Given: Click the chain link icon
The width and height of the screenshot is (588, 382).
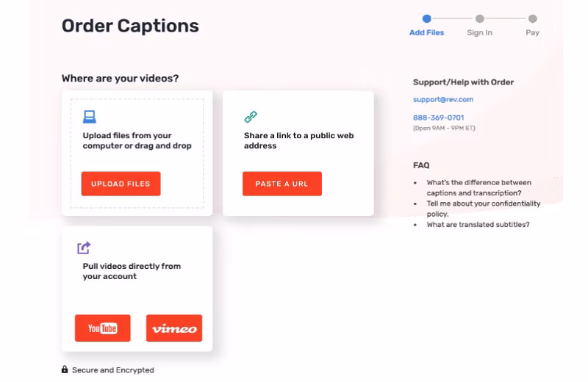Looking at the screenshot, I should point(251,117).
